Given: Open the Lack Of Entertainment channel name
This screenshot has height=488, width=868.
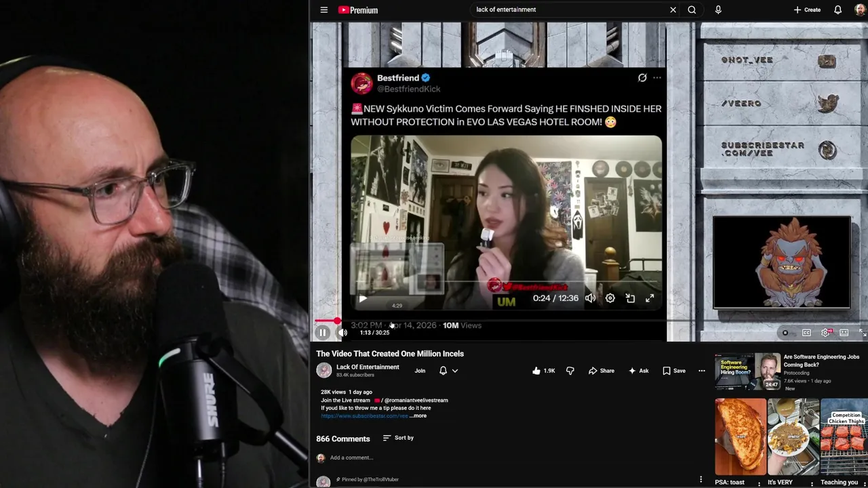Looking at the screenshot, I should point(368,367).
